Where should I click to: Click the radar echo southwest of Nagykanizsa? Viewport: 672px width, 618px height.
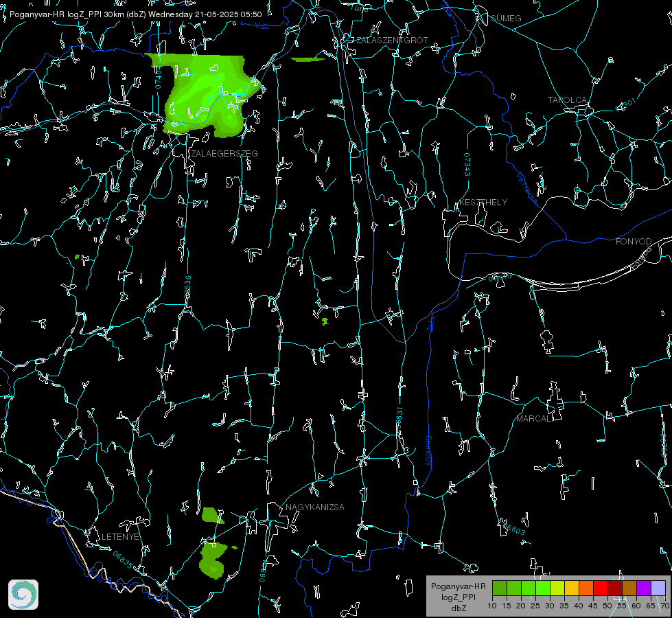click(x=213, y=560)
